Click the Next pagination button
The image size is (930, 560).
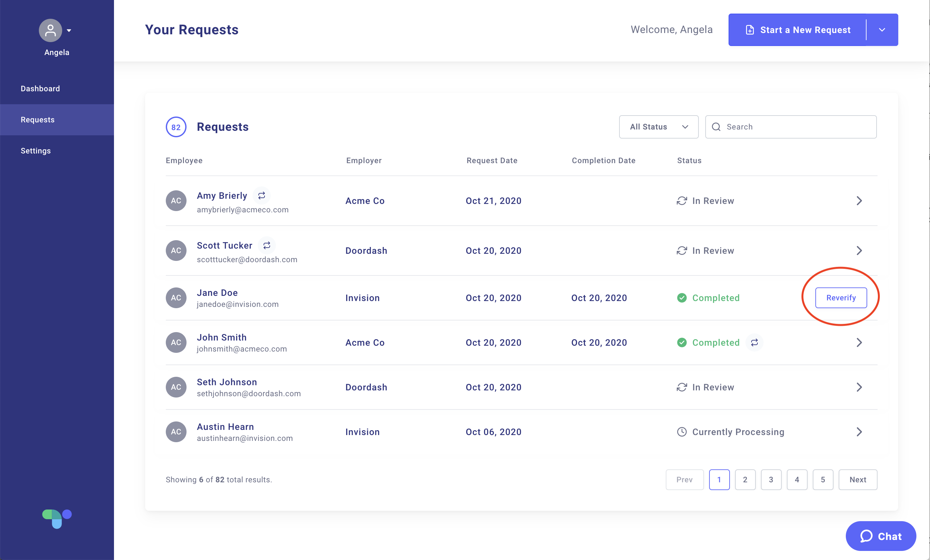pos(858,480)
